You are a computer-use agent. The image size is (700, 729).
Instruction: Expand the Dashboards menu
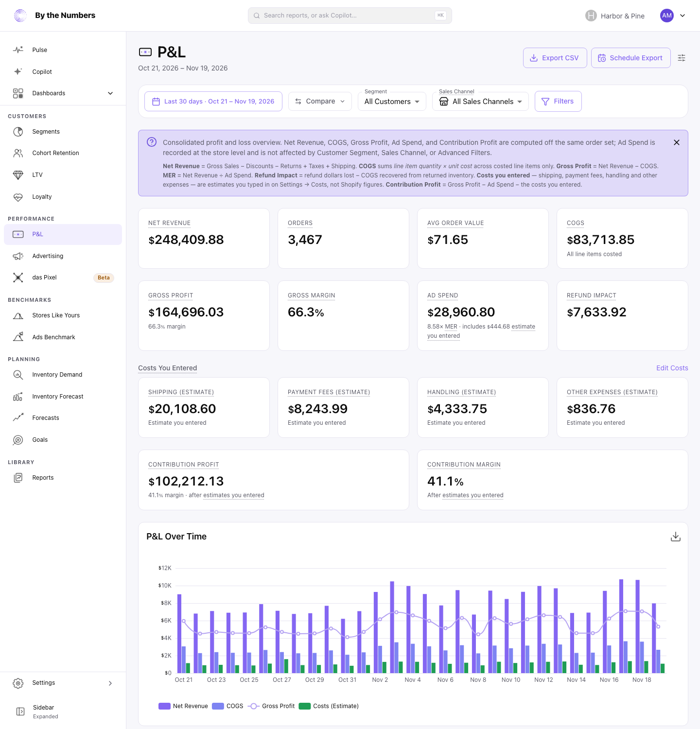[63, 93]
